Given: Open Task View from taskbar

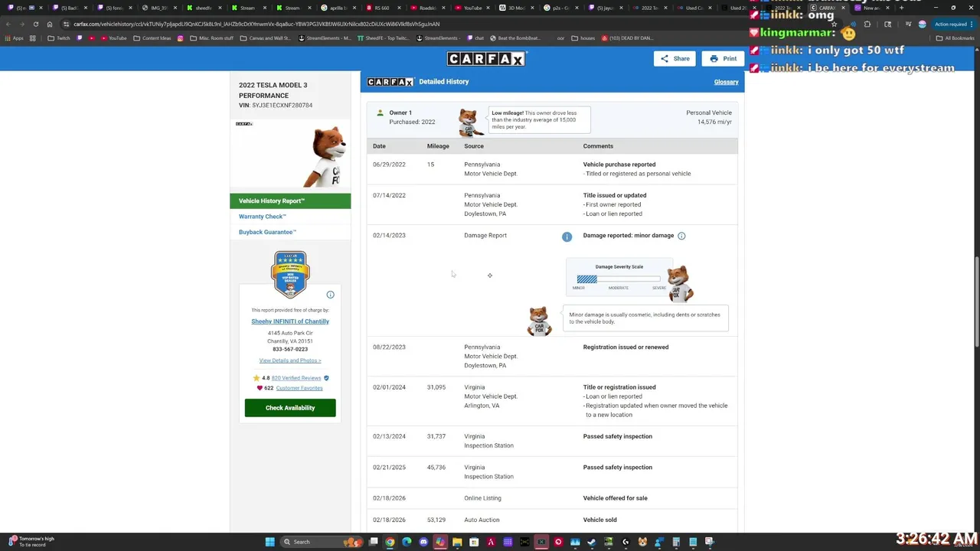Looking at the screenshot, I should coord(373,542).
